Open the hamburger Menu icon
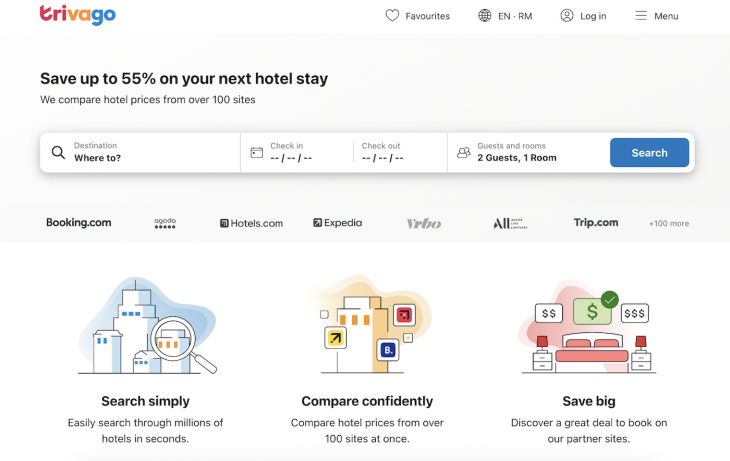The image size is (730, 461). [641, 16]
